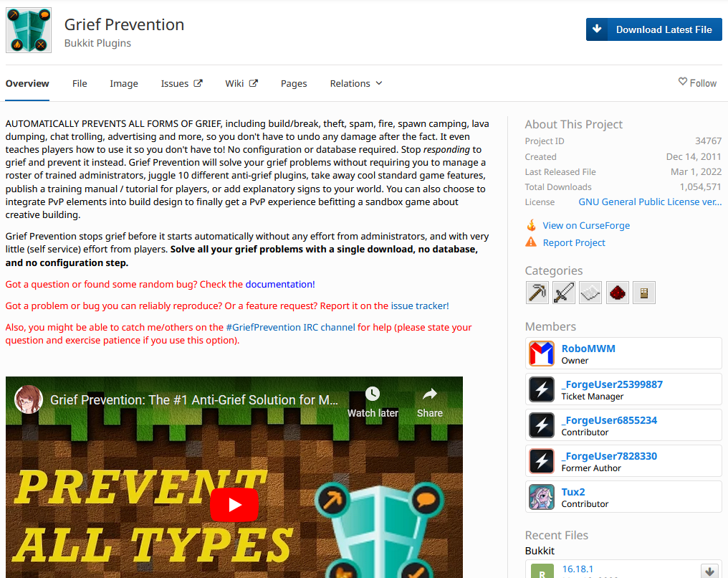Select the door/book category icon
728x578 pixels.
point(644,293)
